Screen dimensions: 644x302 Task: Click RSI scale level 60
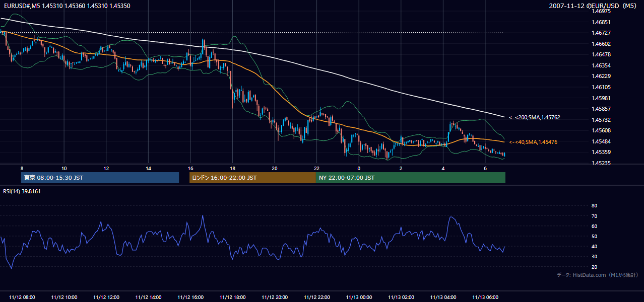[594, 226]
